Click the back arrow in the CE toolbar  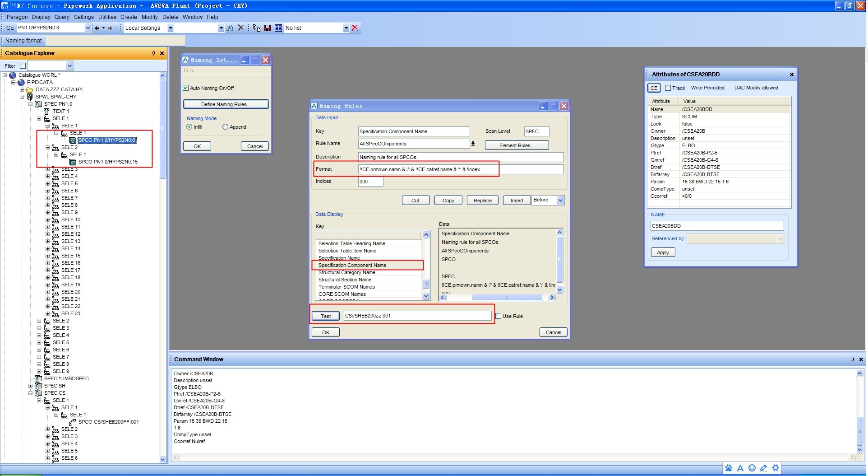click(x=97, y=28)
